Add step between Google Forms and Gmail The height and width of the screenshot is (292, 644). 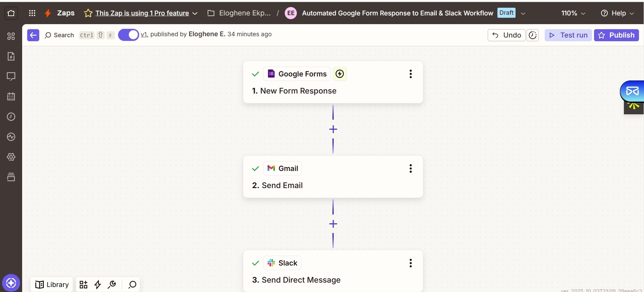333,129
